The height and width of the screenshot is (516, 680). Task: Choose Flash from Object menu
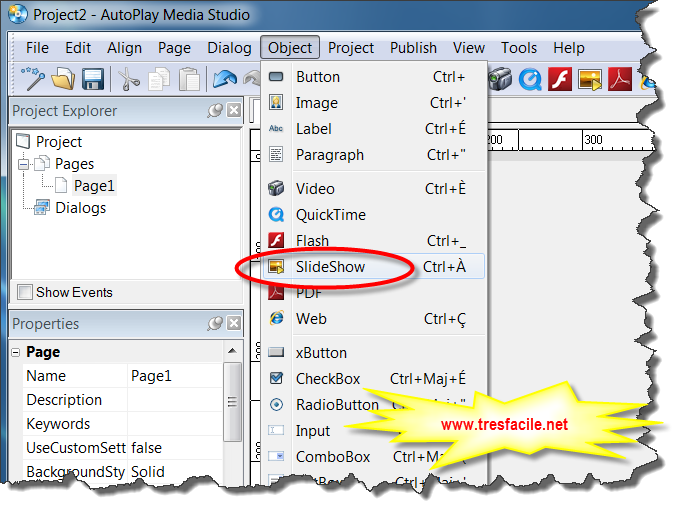(374, 241)
